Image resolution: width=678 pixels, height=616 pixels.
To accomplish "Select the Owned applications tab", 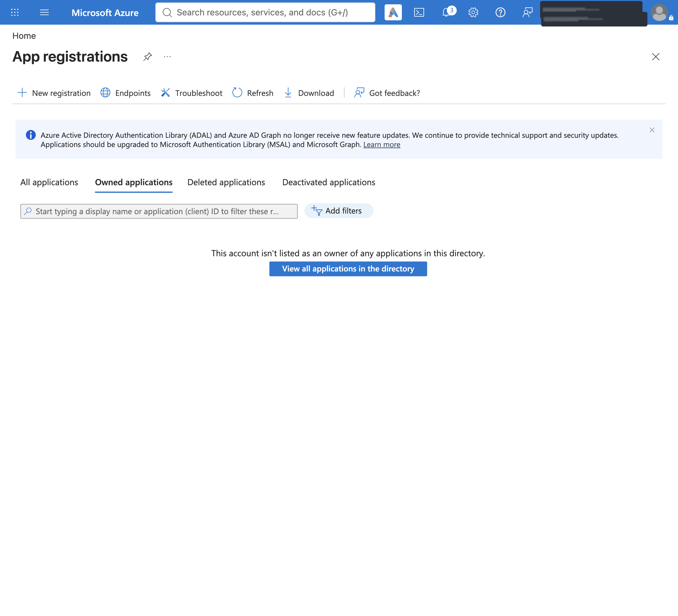I will tap(134, 182).
